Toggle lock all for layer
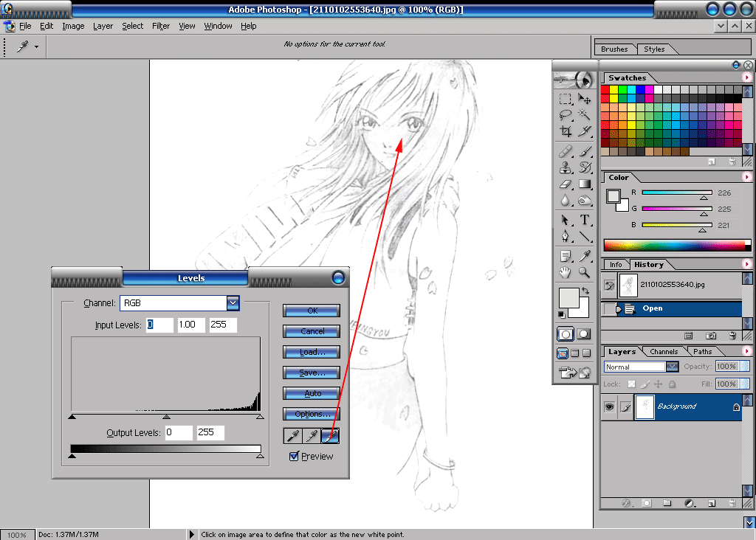Viewport: 756px width, 540px height. pyautogui.click(x=672, y=384)
